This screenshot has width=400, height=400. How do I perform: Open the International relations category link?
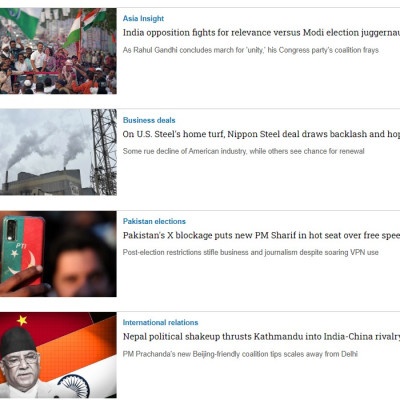point(160,323)
